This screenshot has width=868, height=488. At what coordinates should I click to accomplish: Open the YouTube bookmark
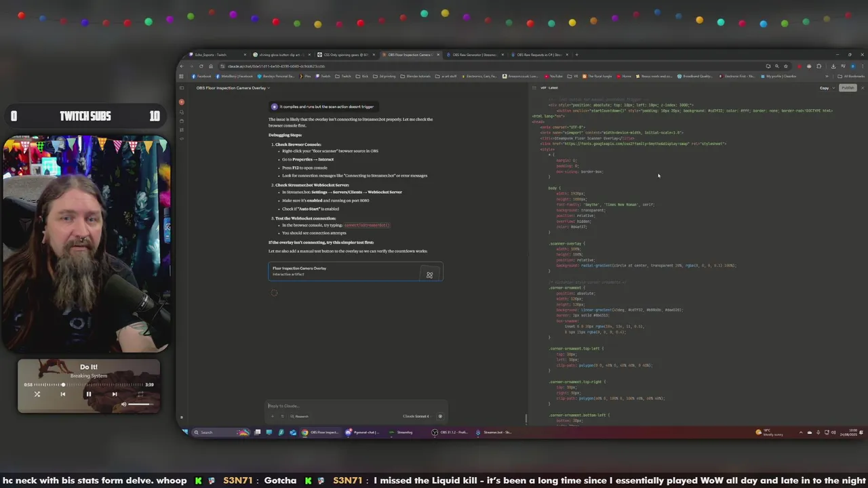[553, 76]
